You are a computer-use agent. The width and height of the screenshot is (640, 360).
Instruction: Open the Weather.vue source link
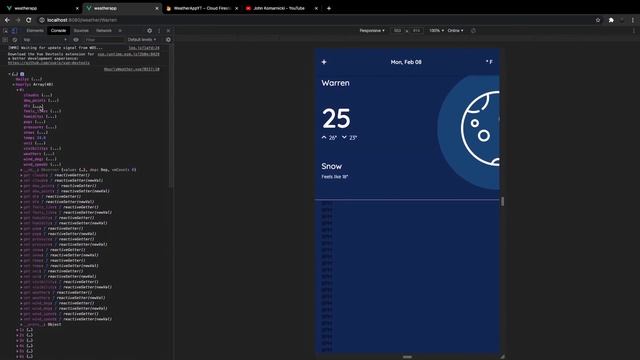[131, 69]
